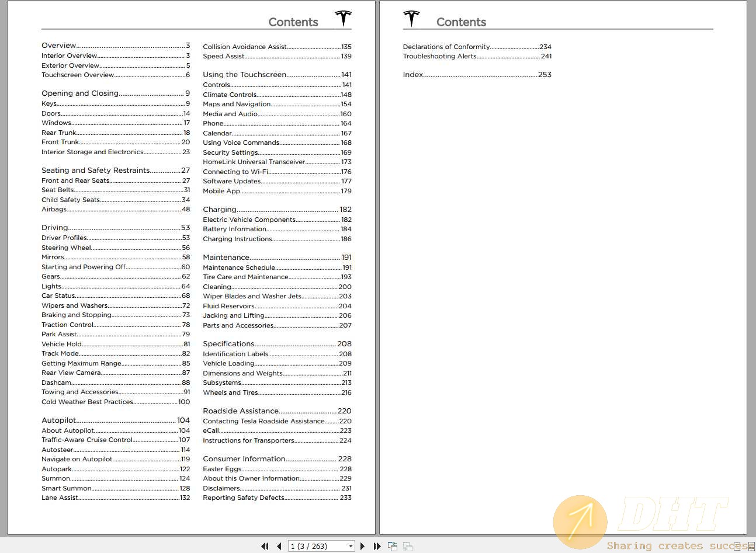Click the Seat Belts entry

point(116,190)
